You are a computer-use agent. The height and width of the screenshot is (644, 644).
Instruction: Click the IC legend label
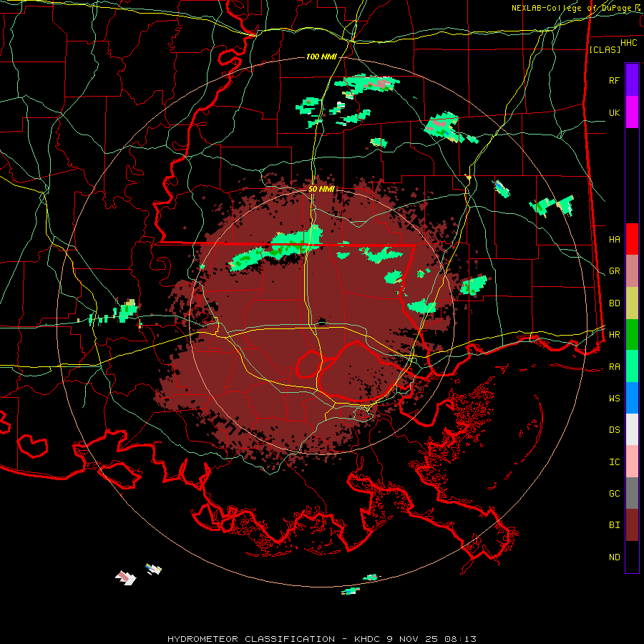click(614, 462)
